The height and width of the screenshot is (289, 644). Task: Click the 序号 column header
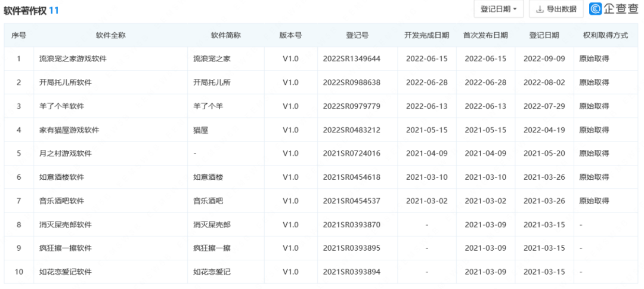pyautogui.click(x=18, y=35)
